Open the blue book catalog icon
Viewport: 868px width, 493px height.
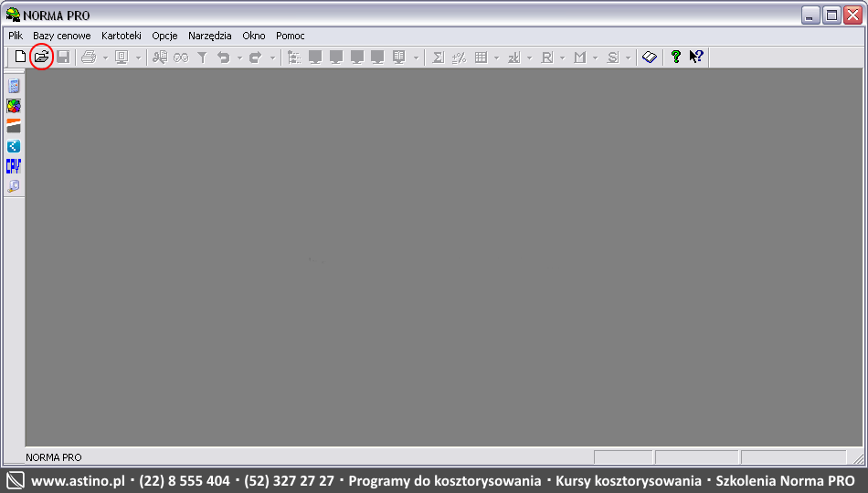click(650, 57)
